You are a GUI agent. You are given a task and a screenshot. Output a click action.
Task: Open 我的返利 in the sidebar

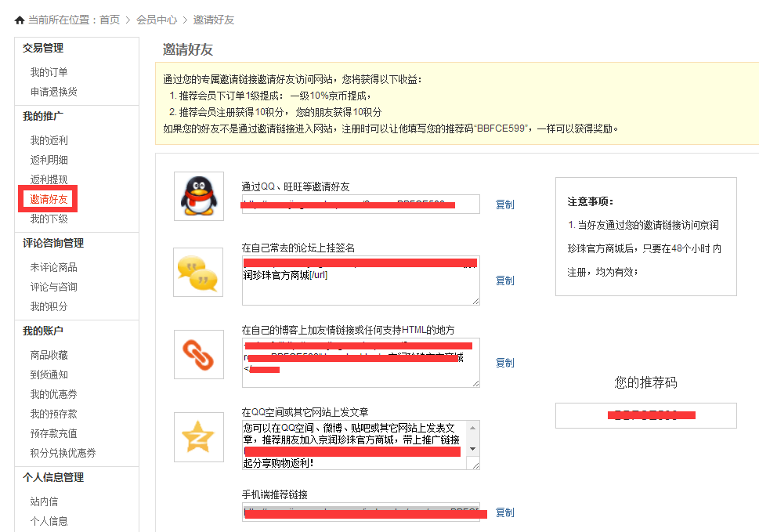49,140
